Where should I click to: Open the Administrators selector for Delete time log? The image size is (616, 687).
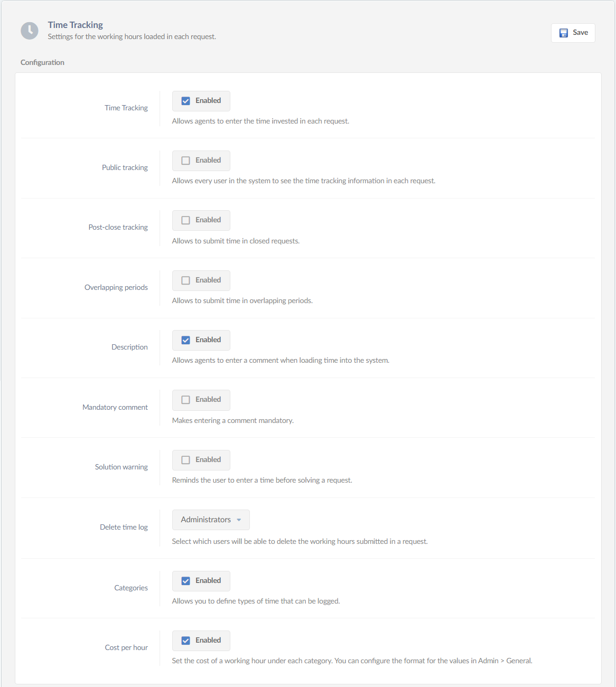coord(210,520)
